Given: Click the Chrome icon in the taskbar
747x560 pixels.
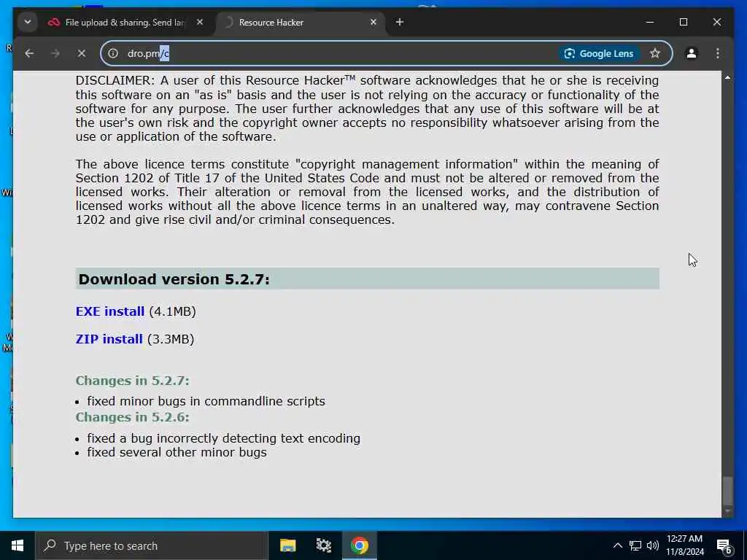Looking at the screenshot, I should [360, 545].
